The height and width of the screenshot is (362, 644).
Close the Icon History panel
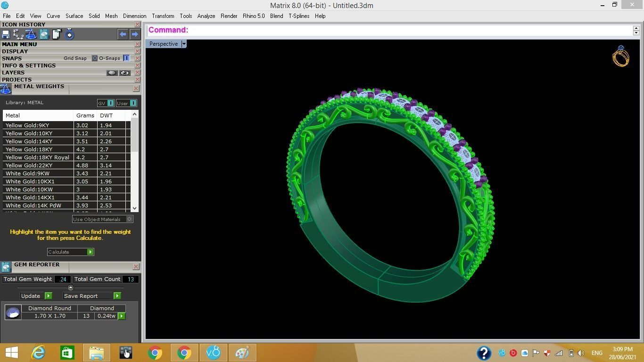pos(137,25)
